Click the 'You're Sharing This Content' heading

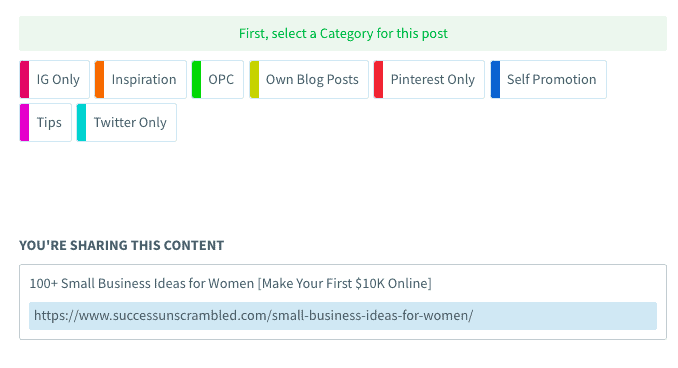(122, 246)
